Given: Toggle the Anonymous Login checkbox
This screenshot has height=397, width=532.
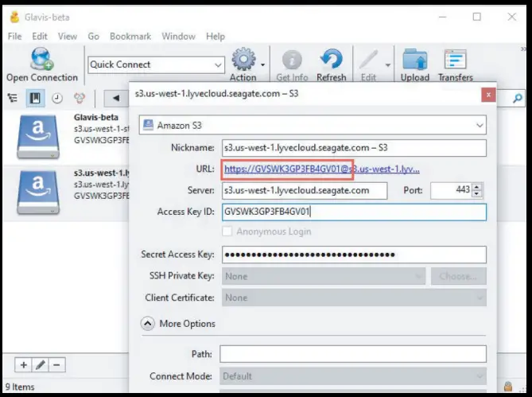Looking at the screenshot, I should coord(227,232).
